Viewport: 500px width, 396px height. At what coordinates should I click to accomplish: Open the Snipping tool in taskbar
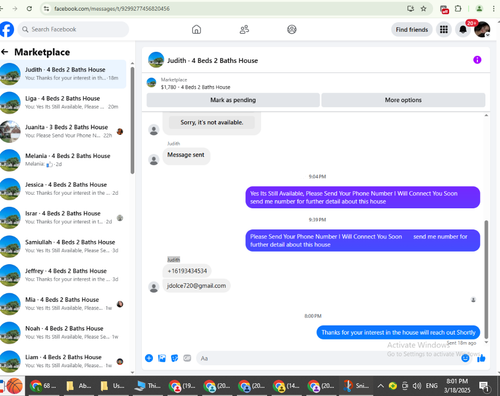(x=356, y=386)
